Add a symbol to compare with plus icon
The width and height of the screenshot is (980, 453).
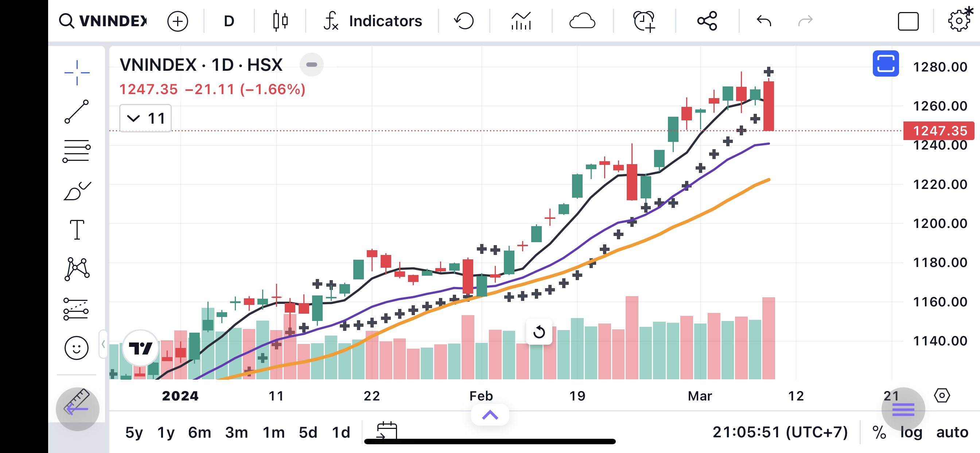(178, 21)
